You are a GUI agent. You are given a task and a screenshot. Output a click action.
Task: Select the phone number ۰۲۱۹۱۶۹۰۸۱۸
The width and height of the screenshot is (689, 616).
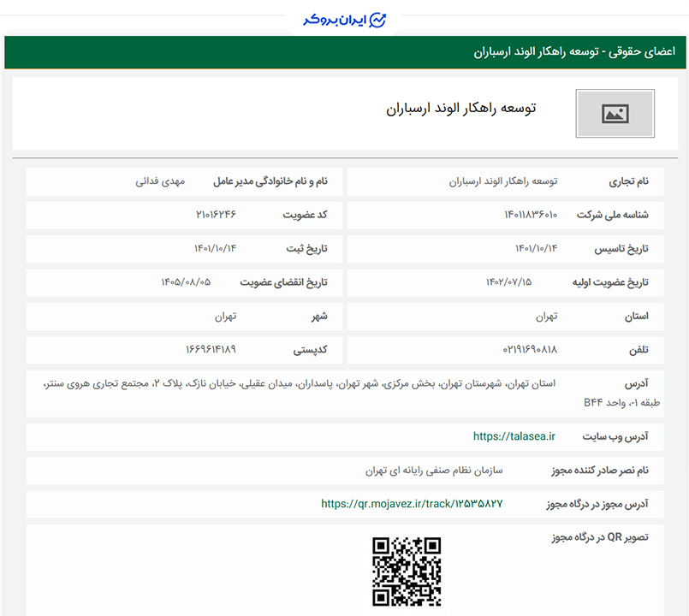[530, 349]
